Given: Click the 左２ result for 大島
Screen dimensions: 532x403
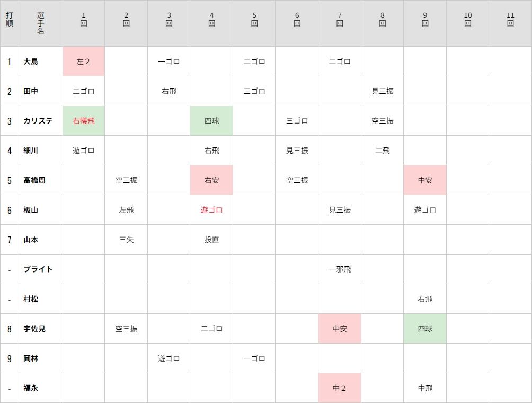Looking at the screenshot, I should [x=84, y=62].
